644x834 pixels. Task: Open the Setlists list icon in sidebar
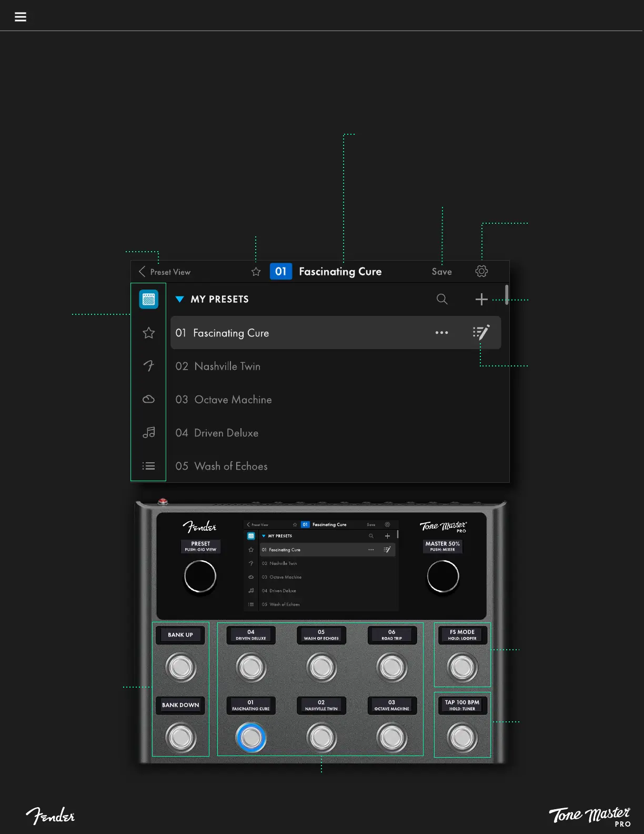149,466
